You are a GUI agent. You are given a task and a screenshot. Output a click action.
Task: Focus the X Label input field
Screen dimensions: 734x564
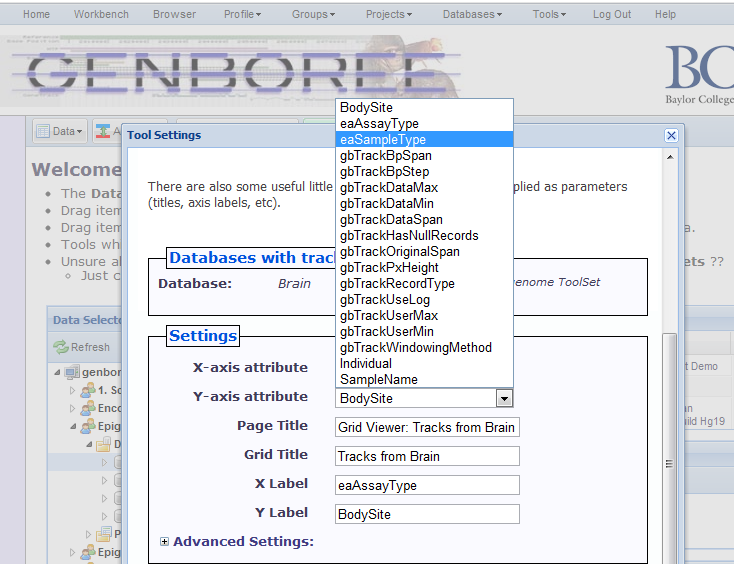(427, 485)
